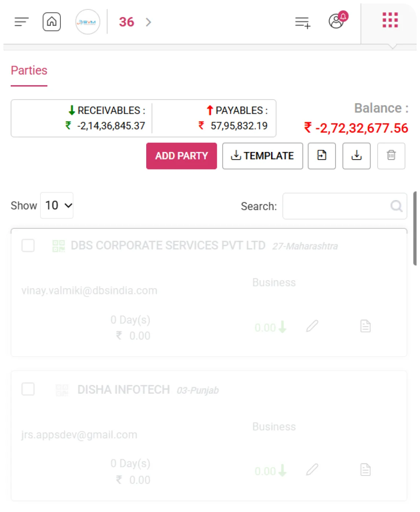Select the Parties tab
The height and width of the screenshot is (512, 420).
(x=29, y=70)
